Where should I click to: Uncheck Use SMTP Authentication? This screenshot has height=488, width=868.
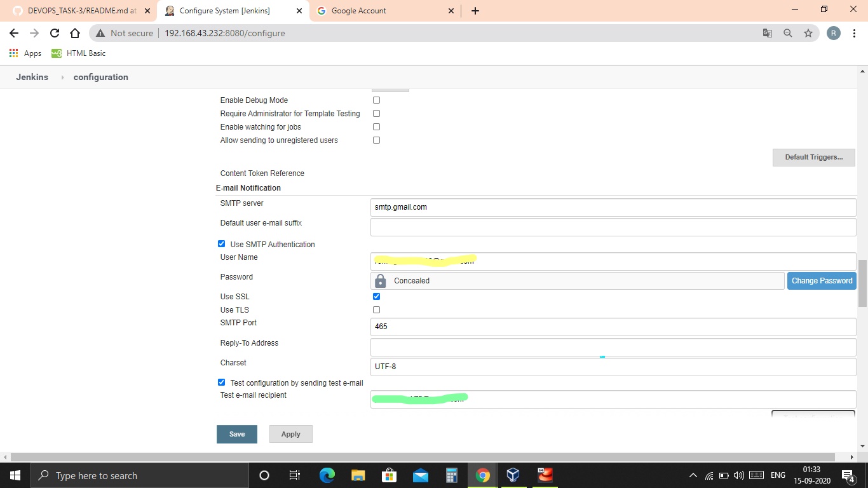tap(221, 244)
